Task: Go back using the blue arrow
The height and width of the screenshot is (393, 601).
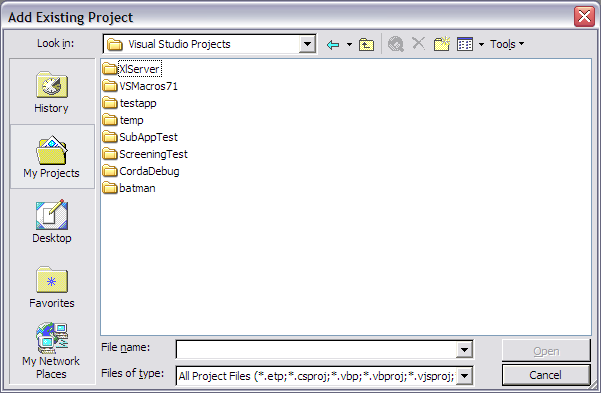Action: click(x=333, y=44)
